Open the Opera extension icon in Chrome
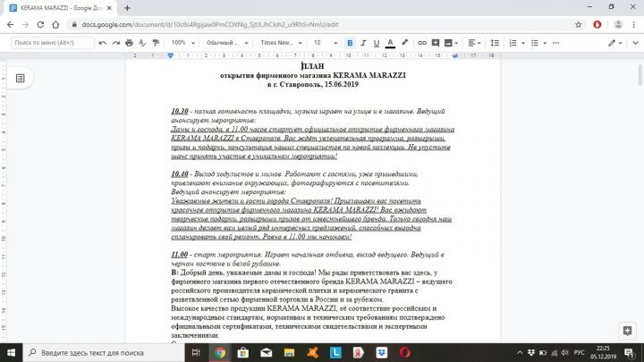 pyautogui.click(x=597, y=25)
